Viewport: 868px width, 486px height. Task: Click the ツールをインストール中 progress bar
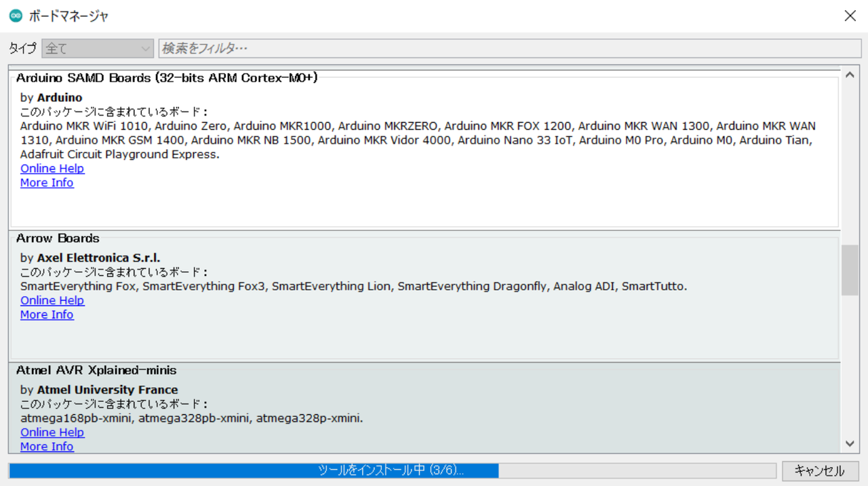coord(392,470)
